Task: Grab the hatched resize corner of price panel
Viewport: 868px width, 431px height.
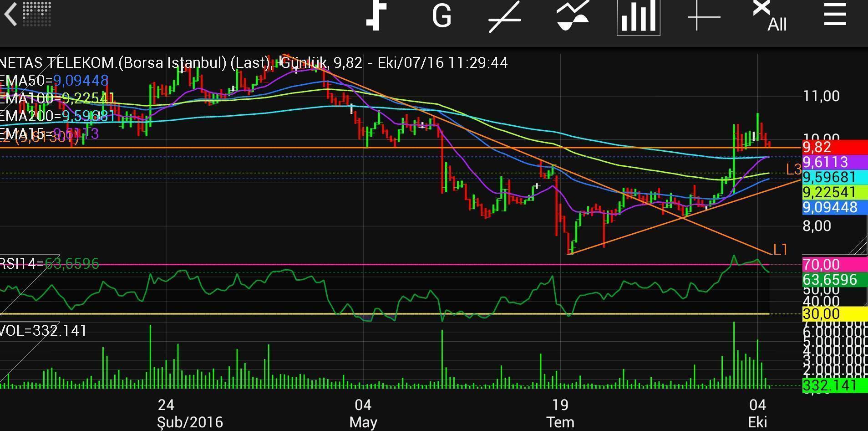Action: tap(858, 246)
